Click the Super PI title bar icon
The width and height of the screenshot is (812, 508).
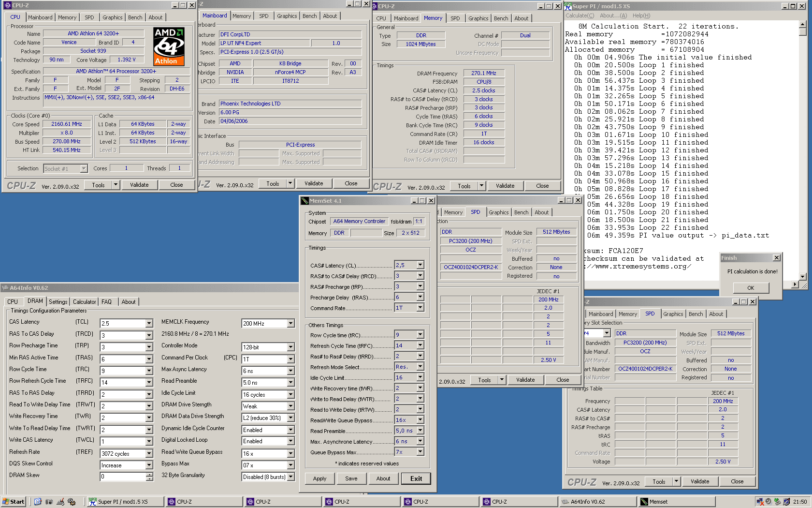tap(568, 6)
